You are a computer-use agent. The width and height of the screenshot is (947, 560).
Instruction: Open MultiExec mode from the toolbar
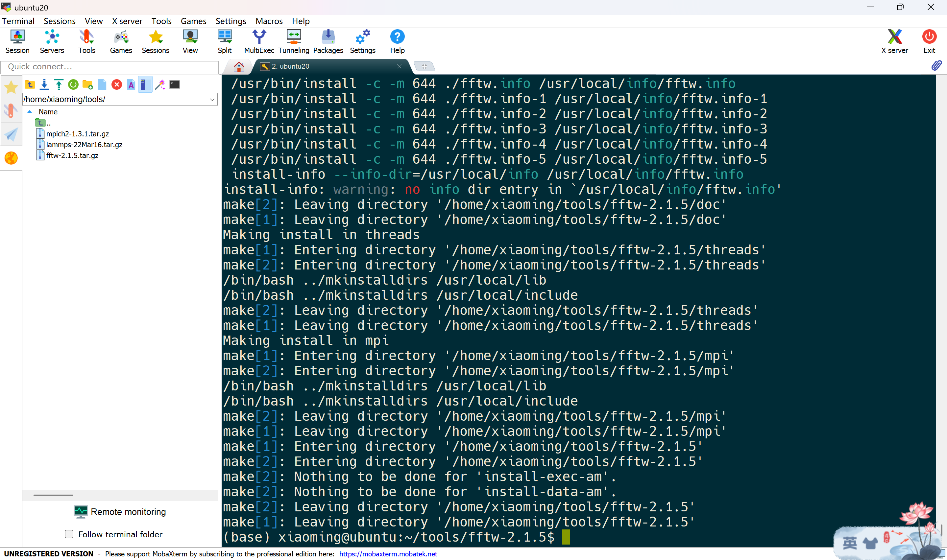(x=259, y=41)
